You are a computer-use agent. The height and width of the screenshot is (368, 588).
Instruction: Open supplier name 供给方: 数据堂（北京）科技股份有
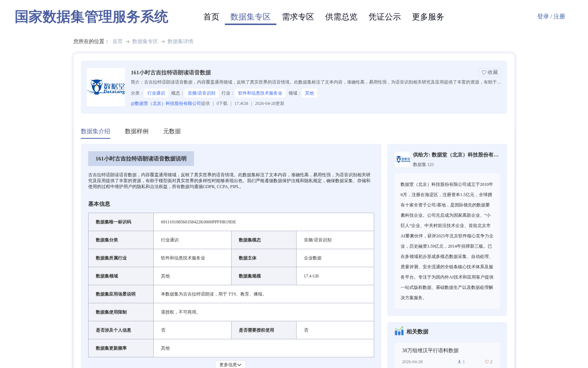click(x=456, y=155)
